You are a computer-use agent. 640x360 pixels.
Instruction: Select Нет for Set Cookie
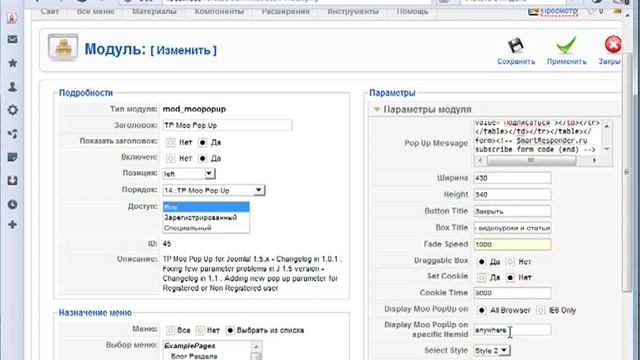pyautogui.click(x=510, y=278)
